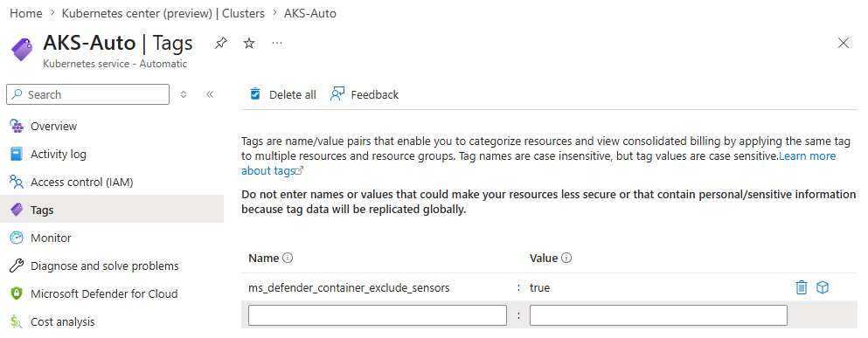Collapse the sidebar menu with double chevron
868x338 pixels.
pyautogui.click(x=210, y=94)
